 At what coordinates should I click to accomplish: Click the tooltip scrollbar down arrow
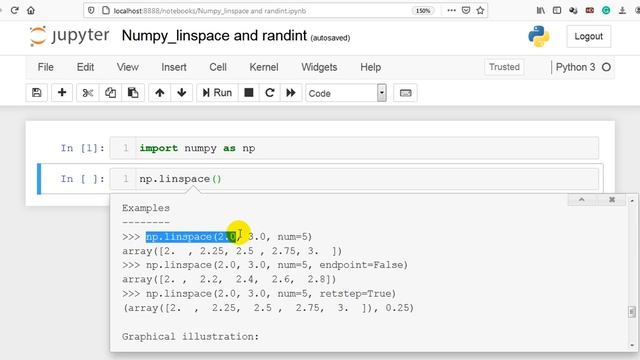coord(632,346)
